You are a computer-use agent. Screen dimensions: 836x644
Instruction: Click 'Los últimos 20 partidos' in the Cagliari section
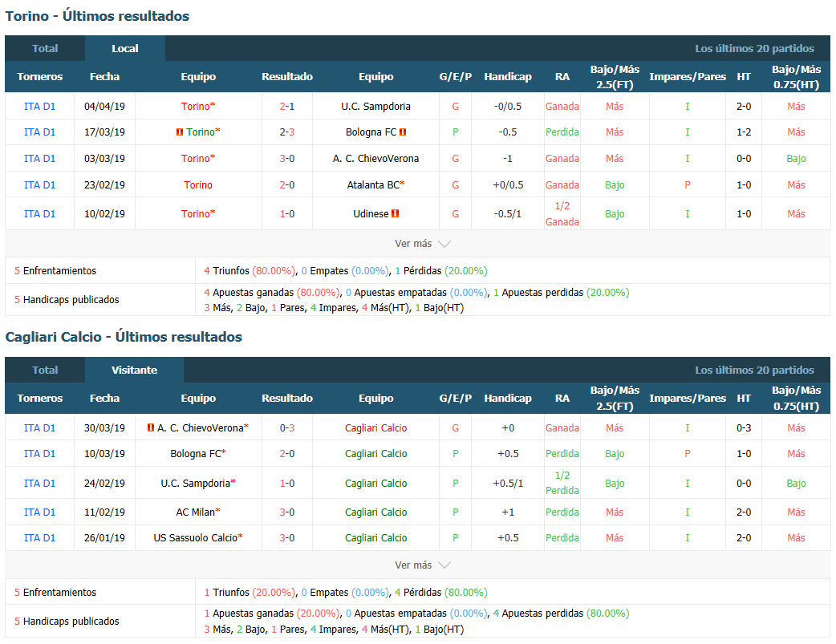coord(754,370)
